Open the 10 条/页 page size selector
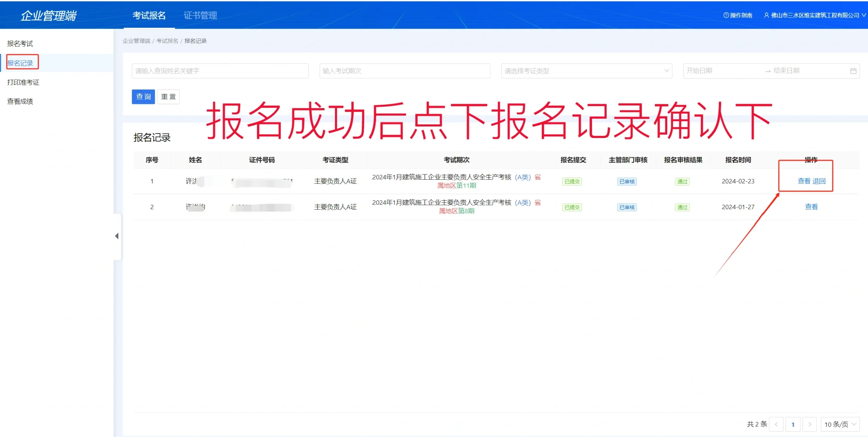 [x=840, y=424]
